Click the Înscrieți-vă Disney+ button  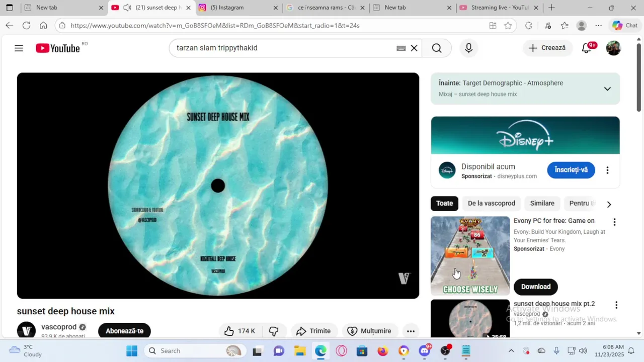(x=571, y=170)
